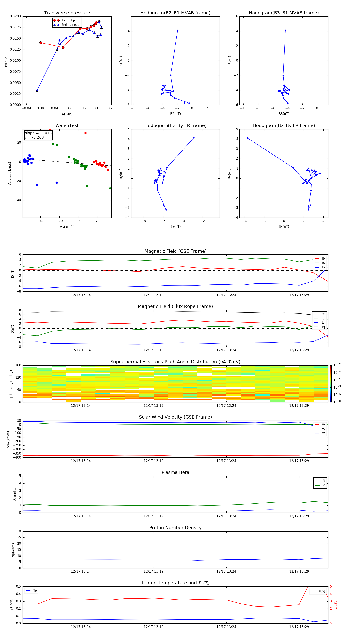This screenshot has height=644, width=351.
Task: Click 'Bx(nT)' x-axis label
Action: [284, 227]
